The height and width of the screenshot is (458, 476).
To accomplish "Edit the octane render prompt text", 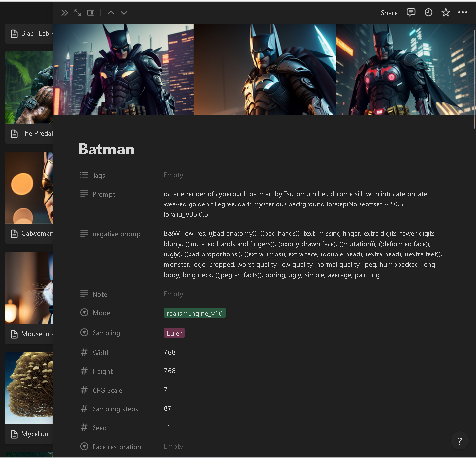I will click(x=295, y=204).
